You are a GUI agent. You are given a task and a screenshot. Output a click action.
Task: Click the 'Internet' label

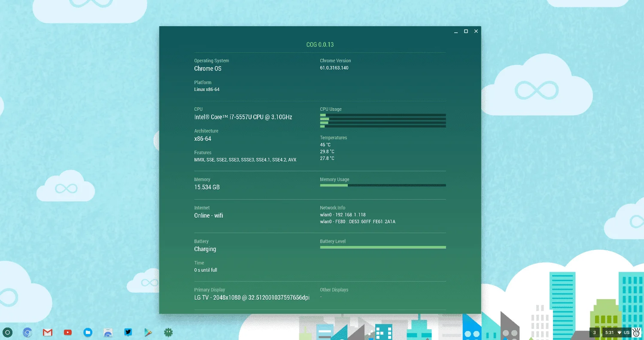202,208
